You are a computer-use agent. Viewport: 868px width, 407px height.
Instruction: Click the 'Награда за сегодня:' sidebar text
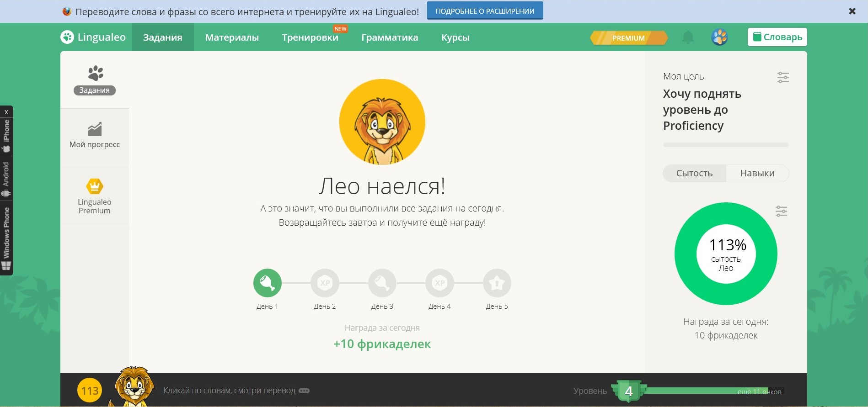point(726,322)
